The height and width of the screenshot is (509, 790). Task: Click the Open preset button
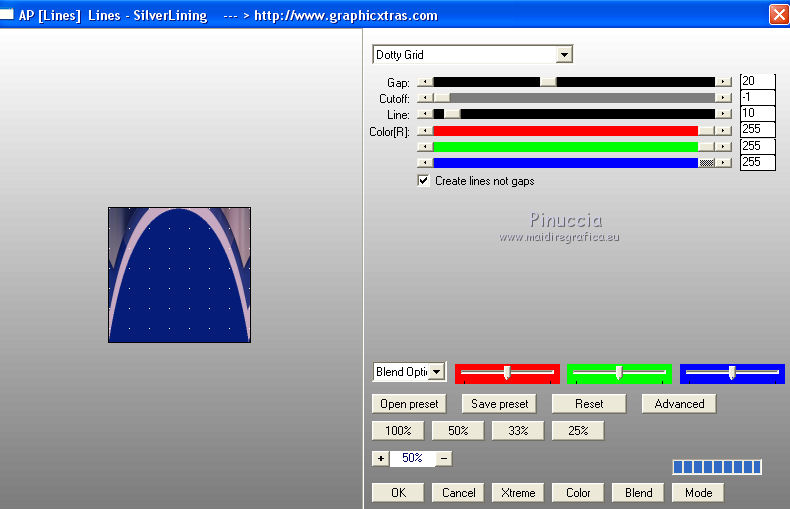click(x=409, y=404)
